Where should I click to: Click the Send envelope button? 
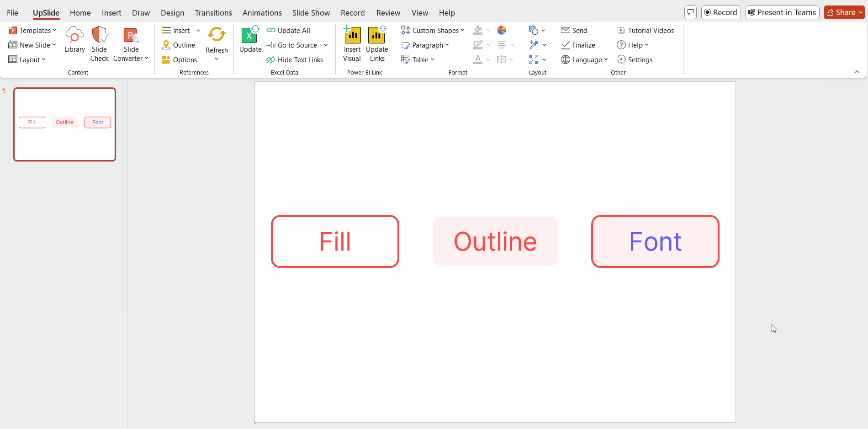click(574, 30)
